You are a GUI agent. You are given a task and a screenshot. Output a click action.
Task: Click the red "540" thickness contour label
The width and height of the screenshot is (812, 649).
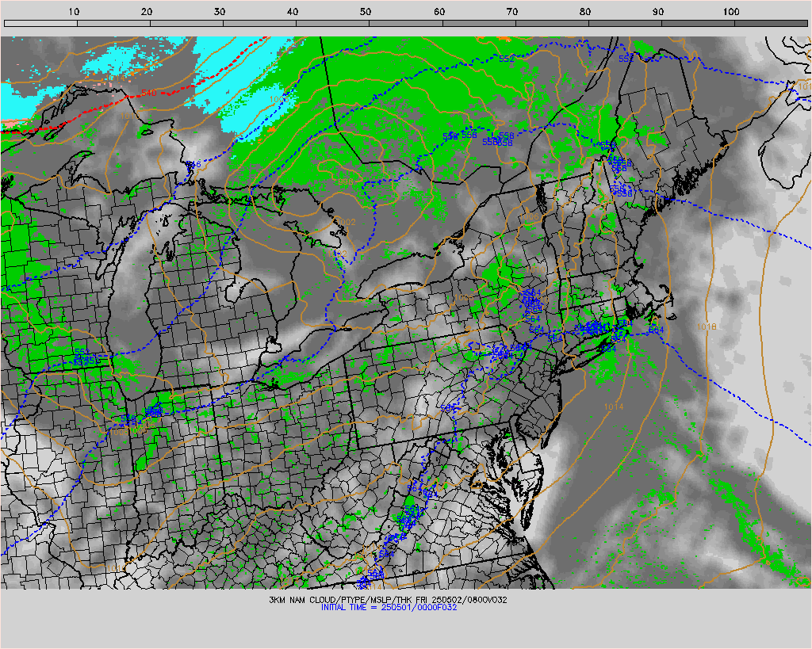pos(148,94)
